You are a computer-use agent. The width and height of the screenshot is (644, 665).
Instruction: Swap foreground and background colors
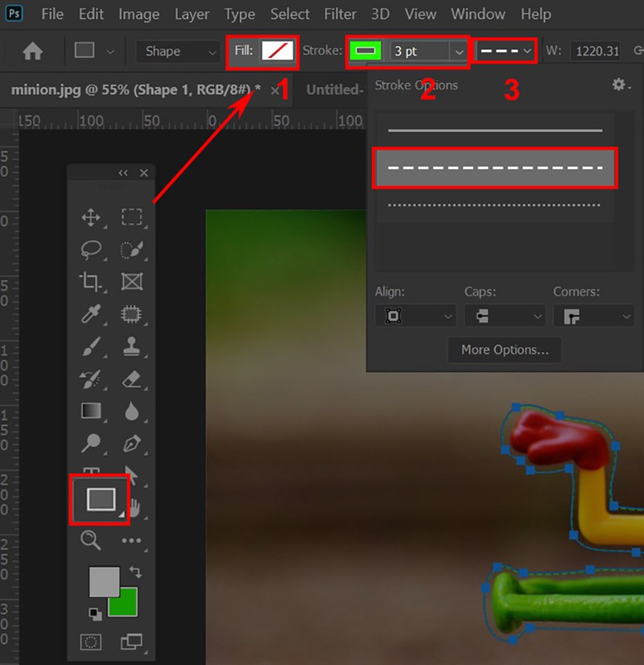(136, 572)
